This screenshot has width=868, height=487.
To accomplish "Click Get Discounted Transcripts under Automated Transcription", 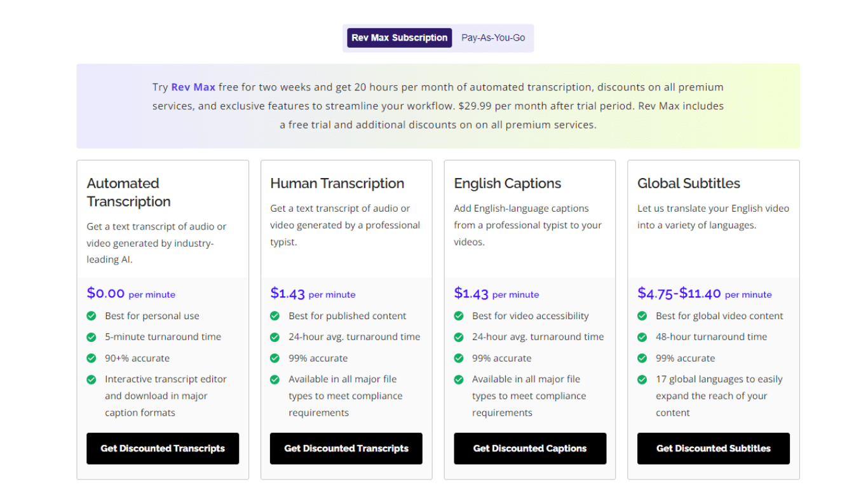I will point(163,448).
